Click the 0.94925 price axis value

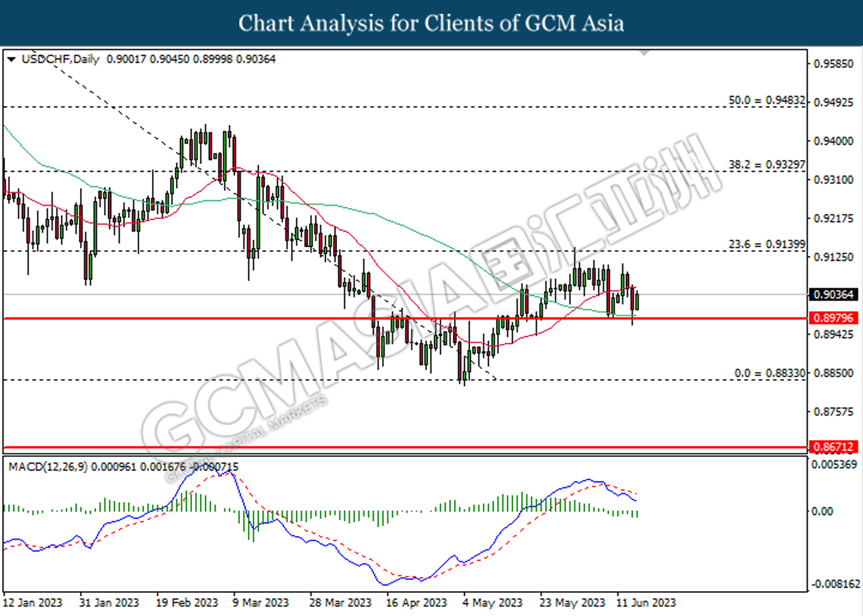click(x=833, y=102)
